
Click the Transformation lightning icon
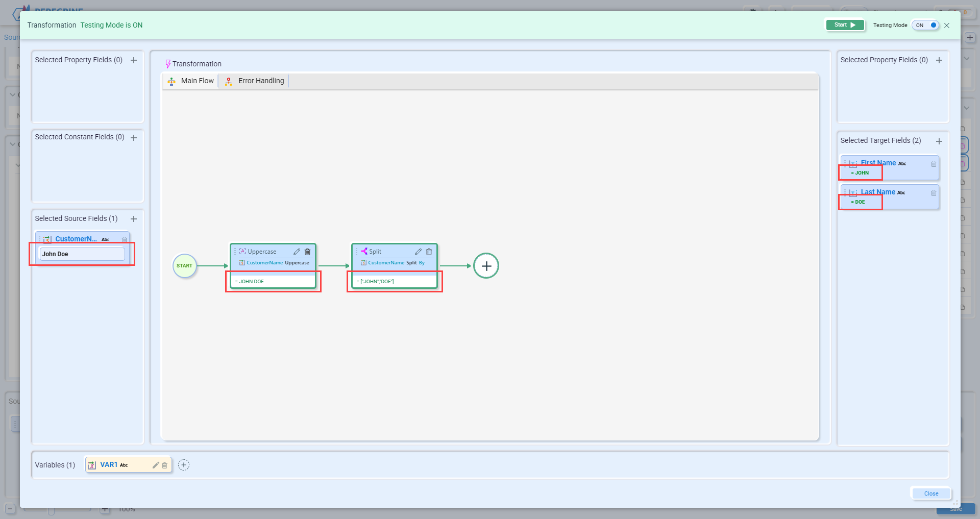point(168,64)
